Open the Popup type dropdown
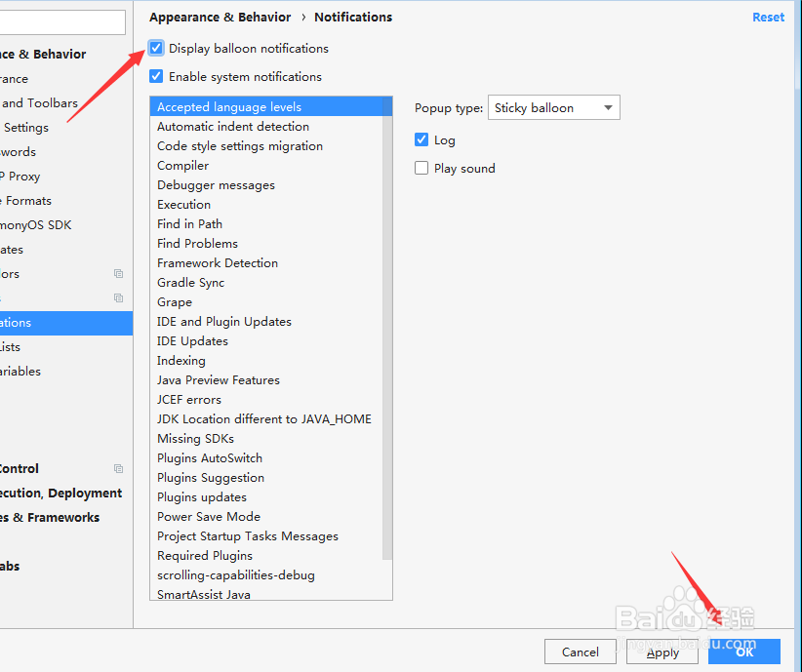The width and height of the screenshot is (802, 672). [x=553, y=108]
